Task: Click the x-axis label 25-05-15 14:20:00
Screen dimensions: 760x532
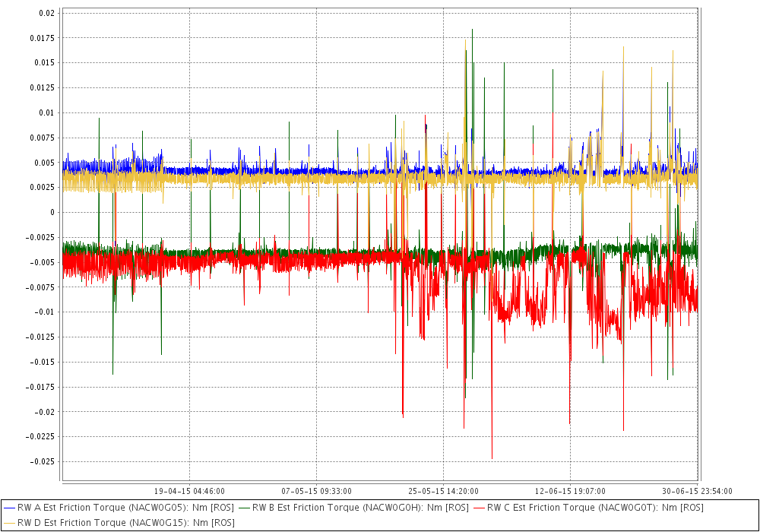Action: (x=443, y=491)
